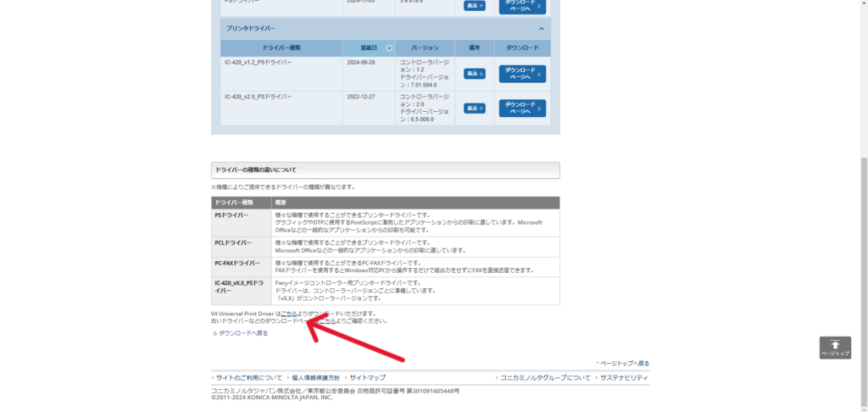Open サイトマップ footer link
The height and width of the screenshot is (412, 868).
point(367,377)
